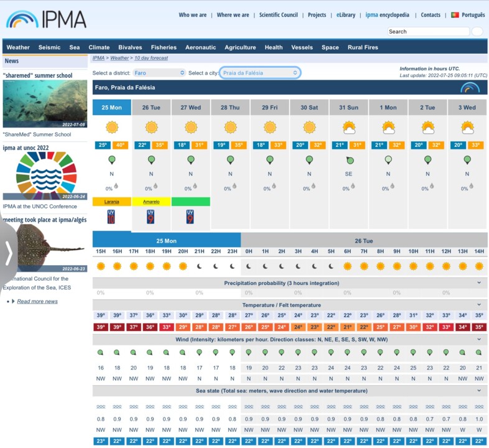Viewport: 489px width, 448px height.
Task: Open the Seismic menu
Action: tap(49, 47)
